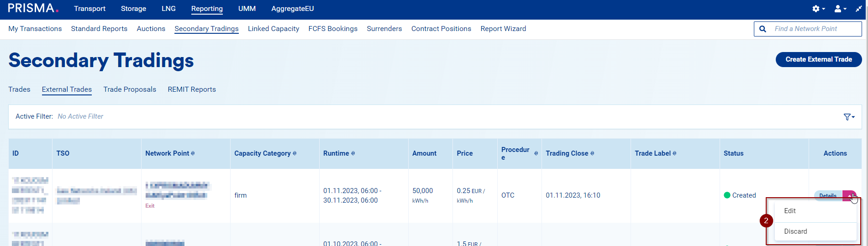Switch to the Trade Proposals tab

tap(130, 89)
